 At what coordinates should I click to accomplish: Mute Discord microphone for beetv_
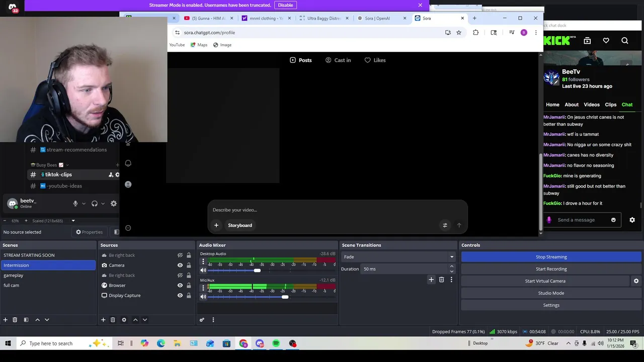(75, 204)
